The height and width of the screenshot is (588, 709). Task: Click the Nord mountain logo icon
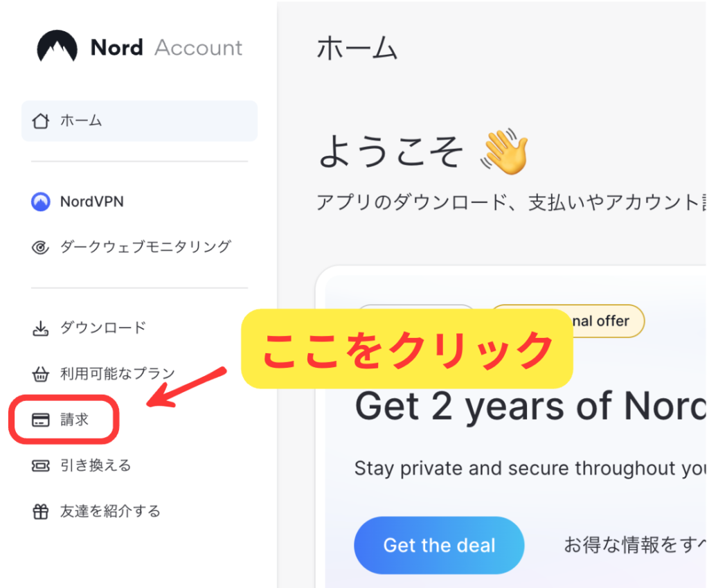(x=57, y=47)
